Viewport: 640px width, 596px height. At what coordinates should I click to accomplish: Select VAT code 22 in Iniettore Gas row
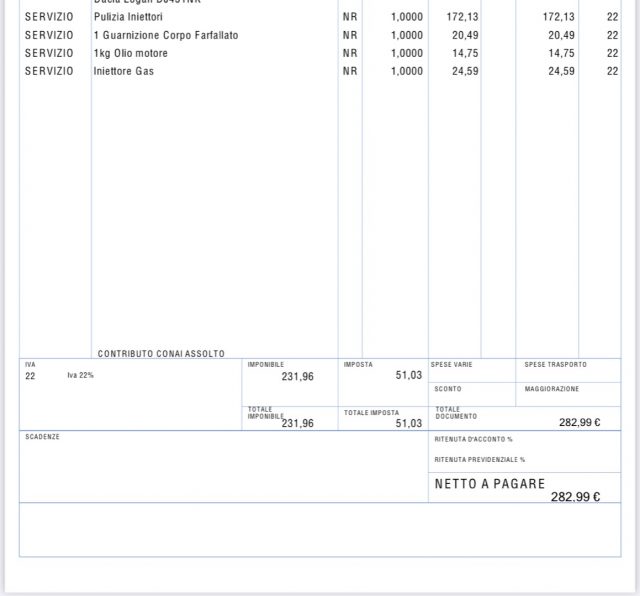(612, 71)
